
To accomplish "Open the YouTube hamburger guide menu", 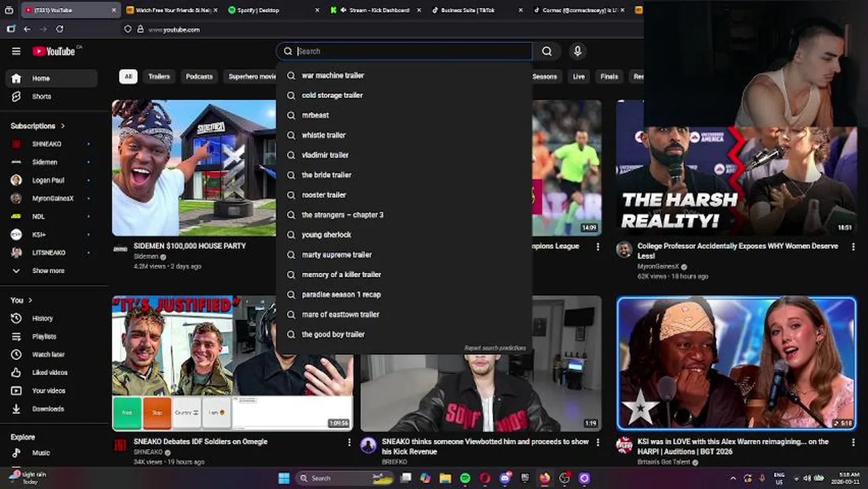I will click(16, 51).
